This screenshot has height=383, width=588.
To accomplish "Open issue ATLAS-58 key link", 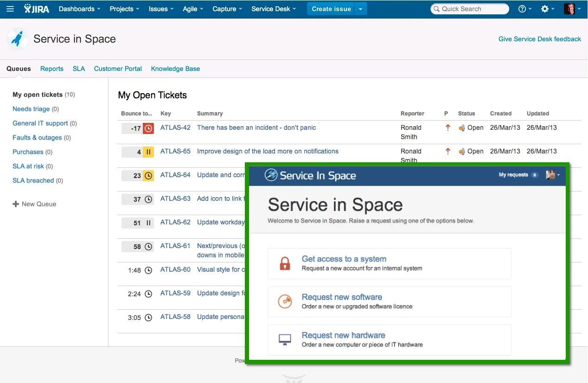I will [175, 317].
